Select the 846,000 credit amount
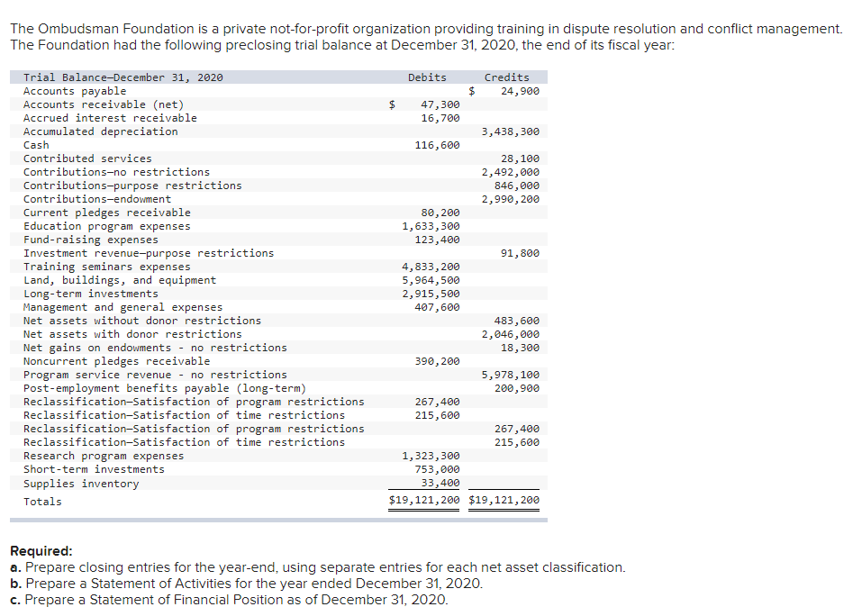 (517, 186)
